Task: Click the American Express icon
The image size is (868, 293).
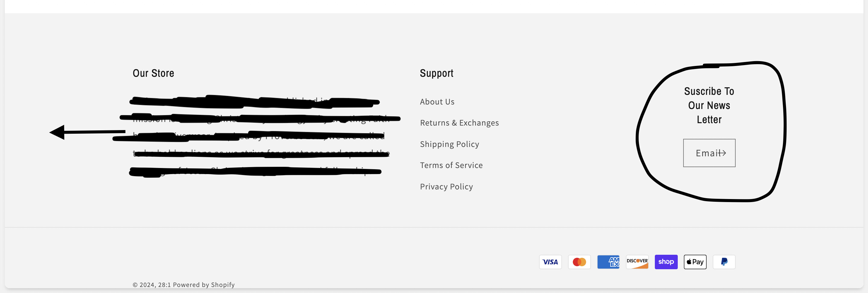Action: [608, 262]
